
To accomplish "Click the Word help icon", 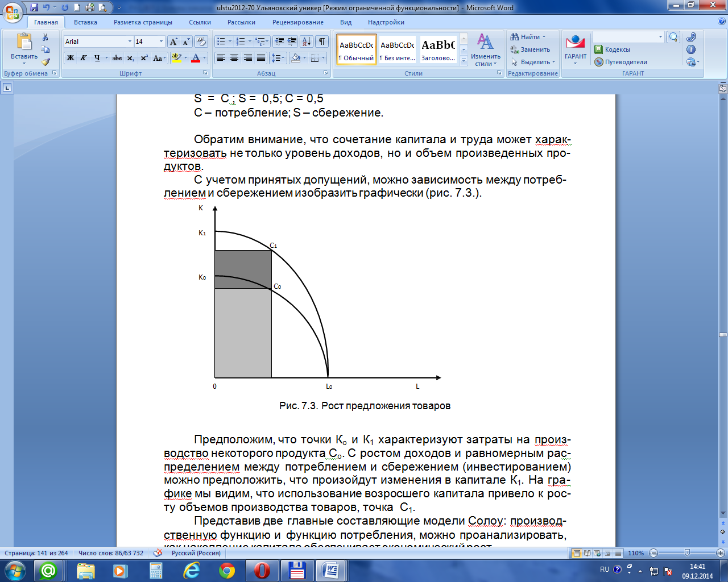I will [x=722, y=22].
